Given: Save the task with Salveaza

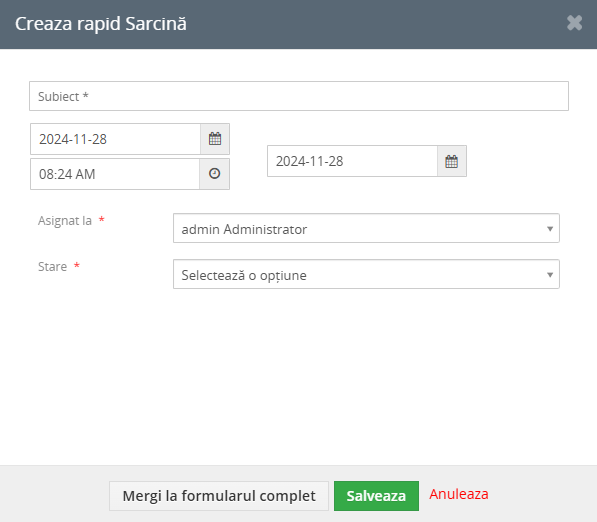Looking at the screenshot, I should pyautogui.click(x=376, y=496).
